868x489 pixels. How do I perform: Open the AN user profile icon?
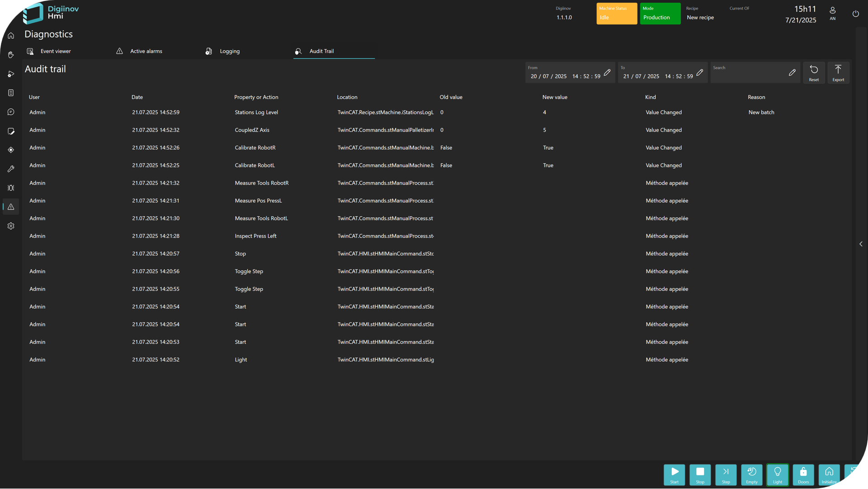(833, 13)
